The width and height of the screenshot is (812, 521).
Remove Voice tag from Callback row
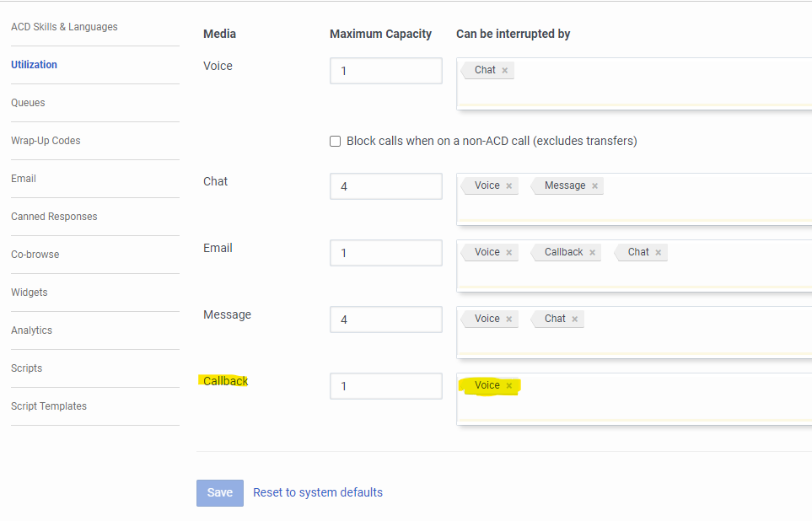point(509,386)
